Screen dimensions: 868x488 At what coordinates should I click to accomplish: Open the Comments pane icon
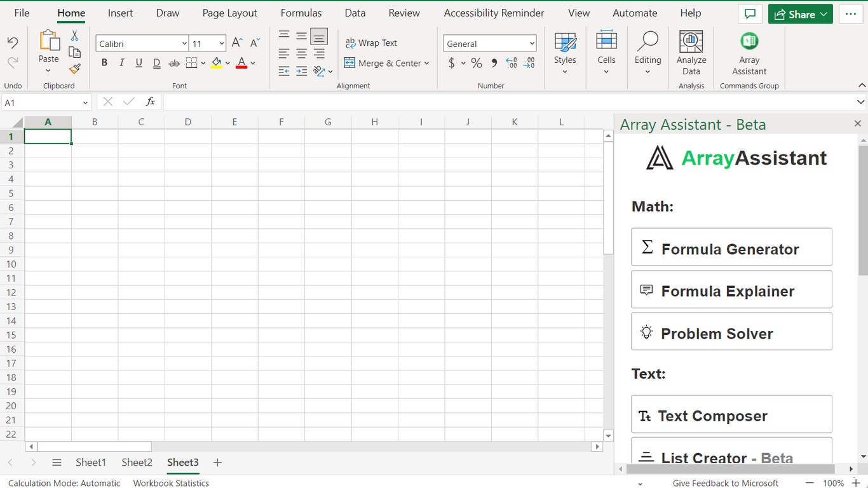[x=750, y=14]
